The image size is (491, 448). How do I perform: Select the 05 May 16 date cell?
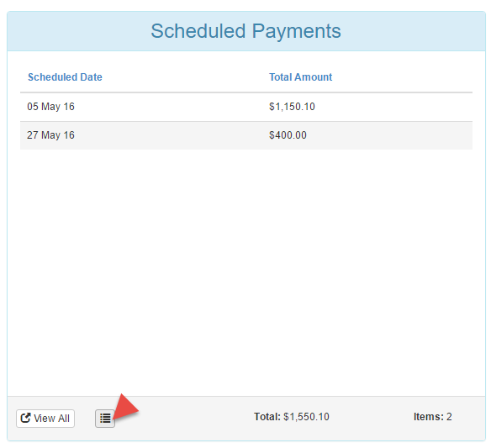(50, 107)
